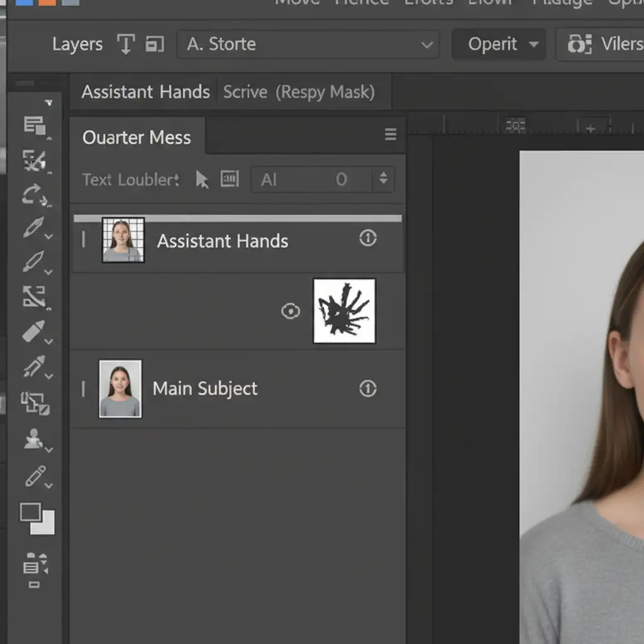Viewport: 644px width, 644px height.
Task: Click the foreground/background color swatches
Action: pyautogui.click(x=37, y=518)
